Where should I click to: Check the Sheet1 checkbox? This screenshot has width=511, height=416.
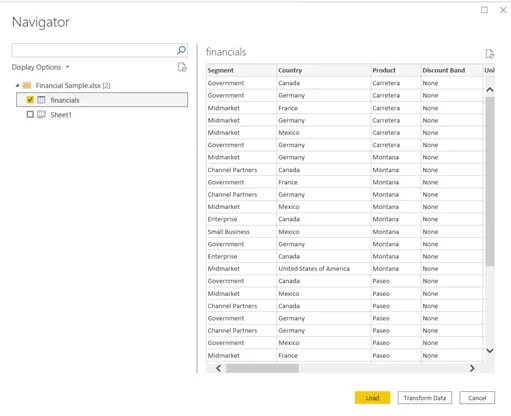coord(30,115)
